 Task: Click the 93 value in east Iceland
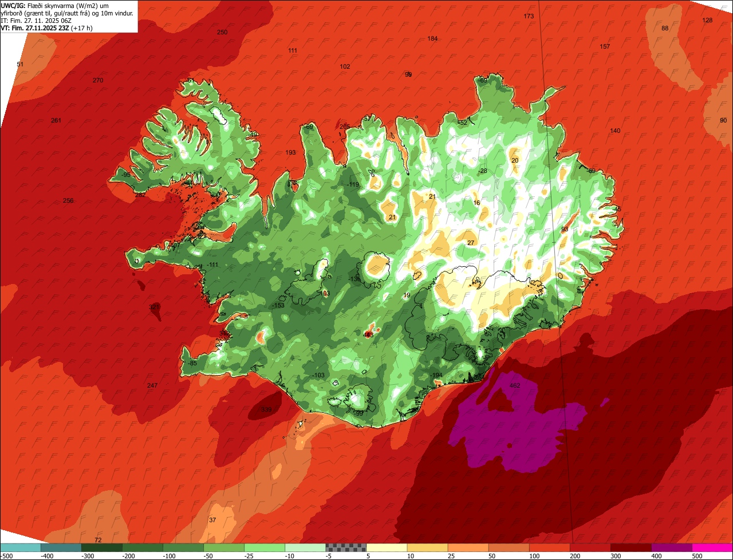coord(565,230)
